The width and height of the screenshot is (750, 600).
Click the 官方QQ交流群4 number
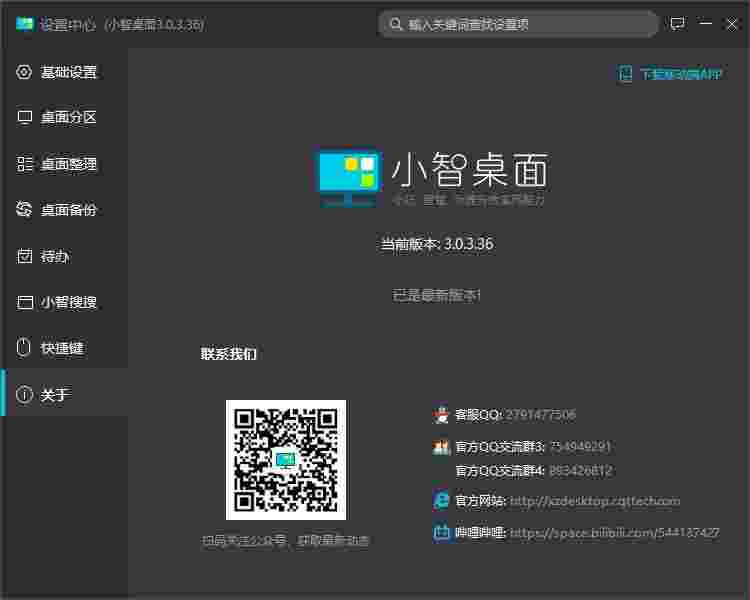point(581,471)
